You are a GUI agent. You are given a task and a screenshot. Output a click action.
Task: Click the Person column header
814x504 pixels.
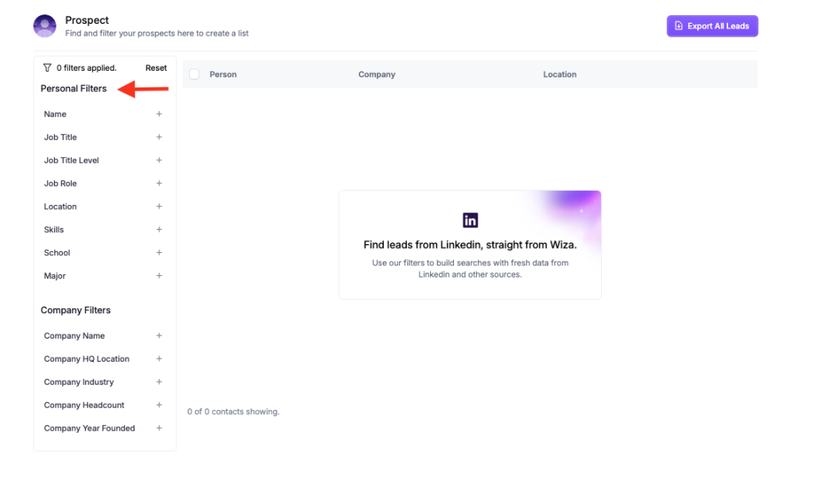click(223, 75)
